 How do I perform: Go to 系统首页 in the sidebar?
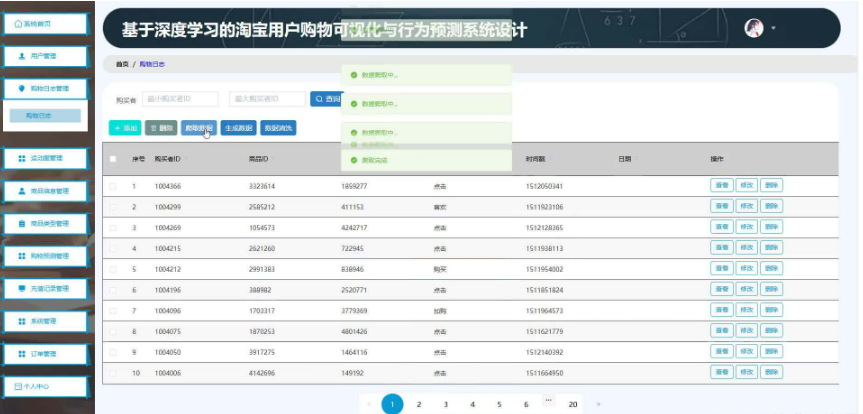coord(45,24)
